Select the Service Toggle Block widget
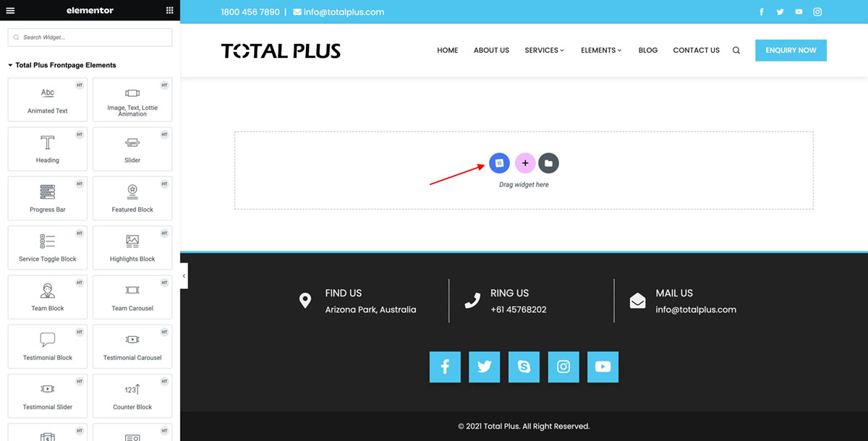 click(x=48, y=248)
